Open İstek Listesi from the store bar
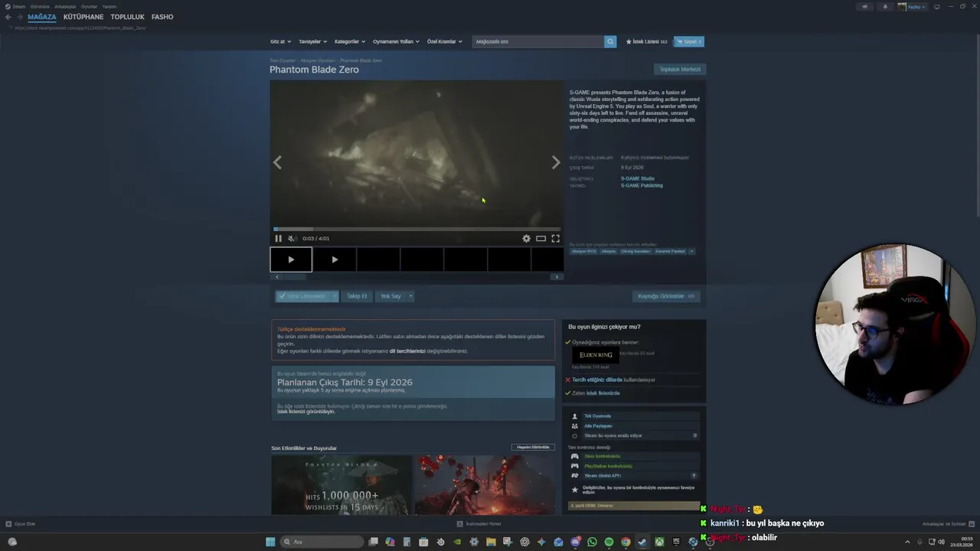 tap(647, 41)
